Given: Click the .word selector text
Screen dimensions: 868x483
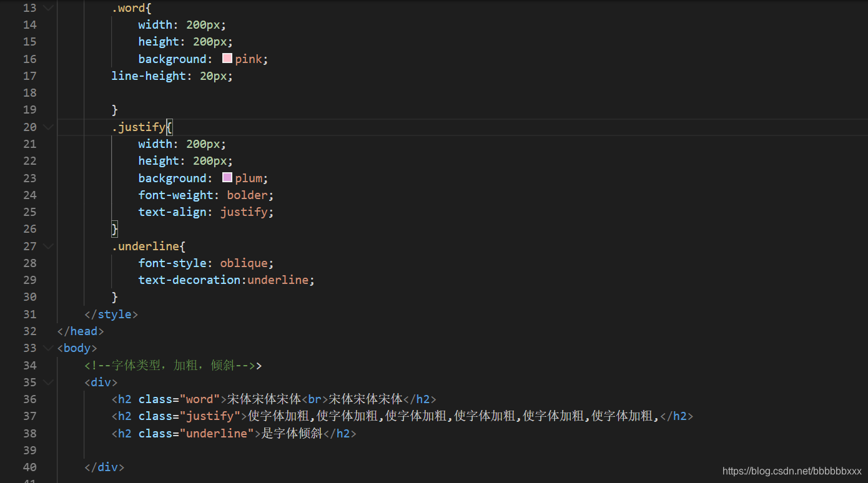Looking at the screenshot, I should [x=129, y=8].
